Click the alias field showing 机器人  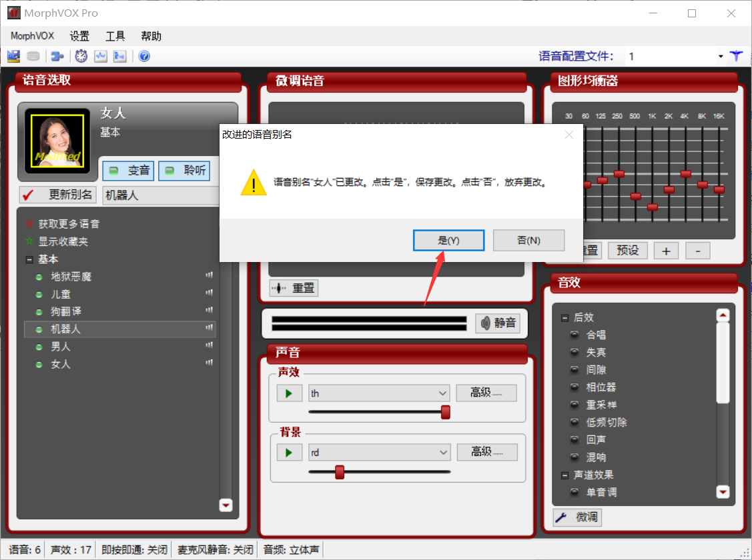(x=161, y=195)
